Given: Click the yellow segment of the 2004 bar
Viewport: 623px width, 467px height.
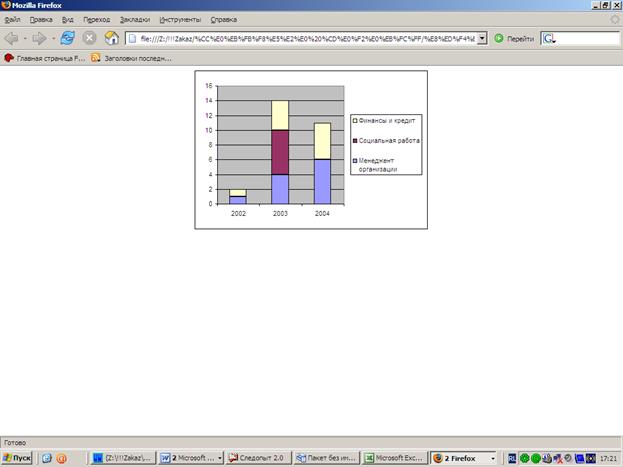Looking at the screenshot, I should pos(322,141).
